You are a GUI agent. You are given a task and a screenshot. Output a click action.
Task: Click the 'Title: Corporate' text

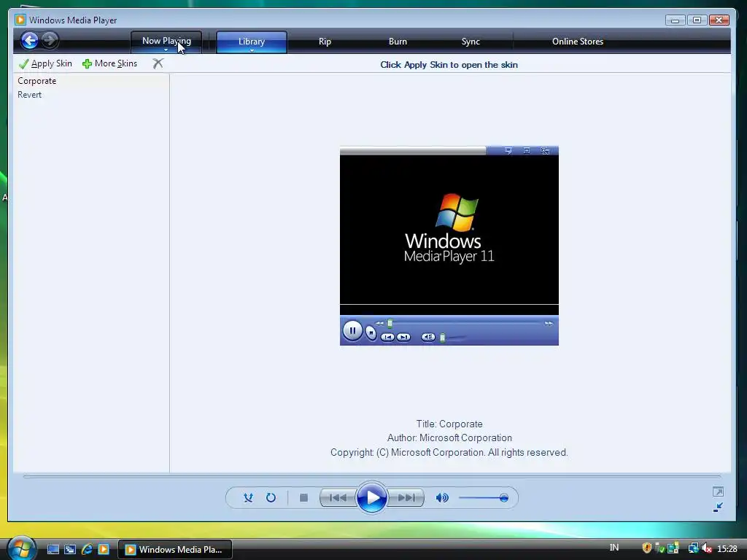click(x=449, y=424)
